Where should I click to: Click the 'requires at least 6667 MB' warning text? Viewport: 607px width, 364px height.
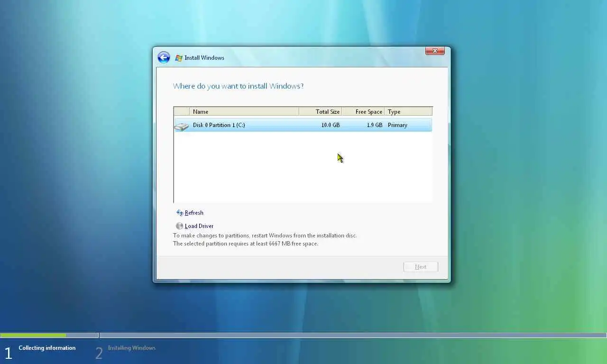coord(246,244)
